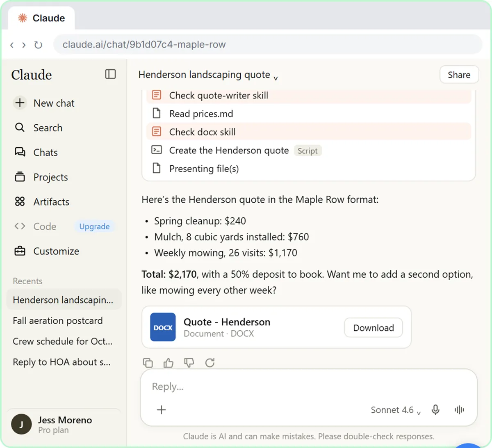Click the Claude logo in the sidebar
This screenshot has height=448, width=492.
[x=32, y=75]
